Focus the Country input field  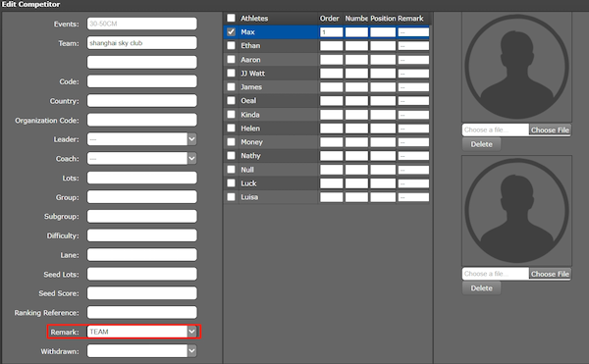(x=142, y=101)
